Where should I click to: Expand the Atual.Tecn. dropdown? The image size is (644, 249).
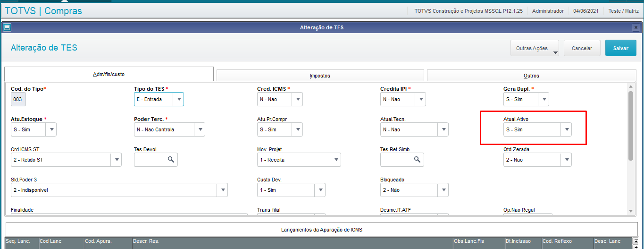(443, 129)
